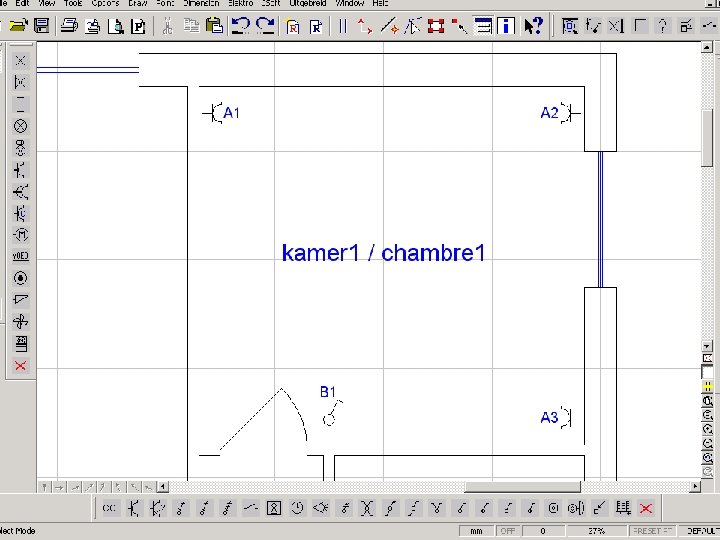Open the Help menu
Image resolution: width=720 pixels, height=540 pixels.
click(380, 3)
